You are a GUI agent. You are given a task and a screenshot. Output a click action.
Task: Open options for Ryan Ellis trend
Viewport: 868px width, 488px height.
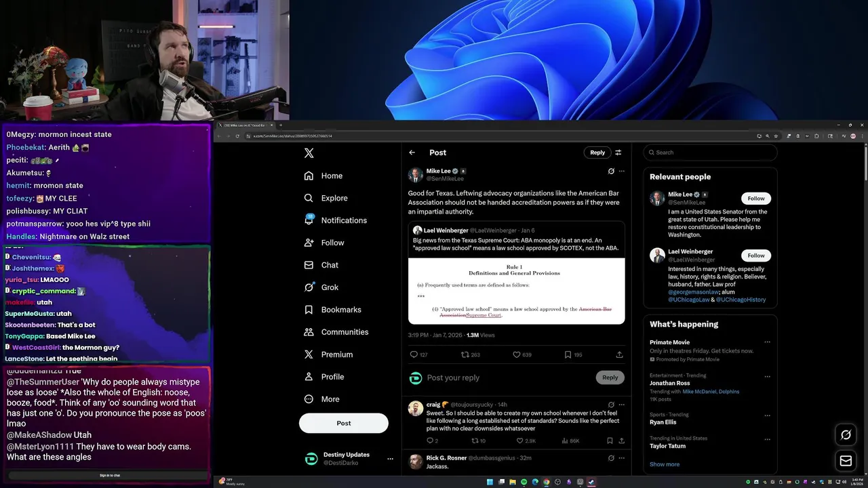(767, 414)
